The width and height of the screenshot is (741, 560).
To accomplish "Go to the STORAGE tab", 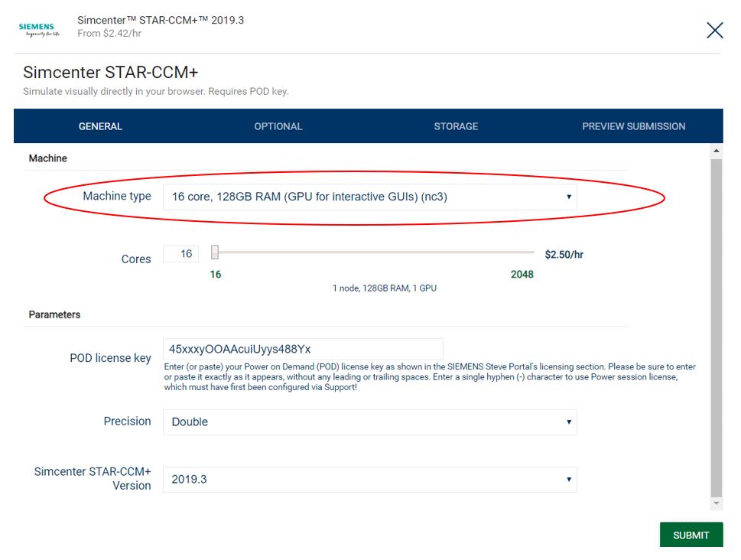I will click(456, 126).
